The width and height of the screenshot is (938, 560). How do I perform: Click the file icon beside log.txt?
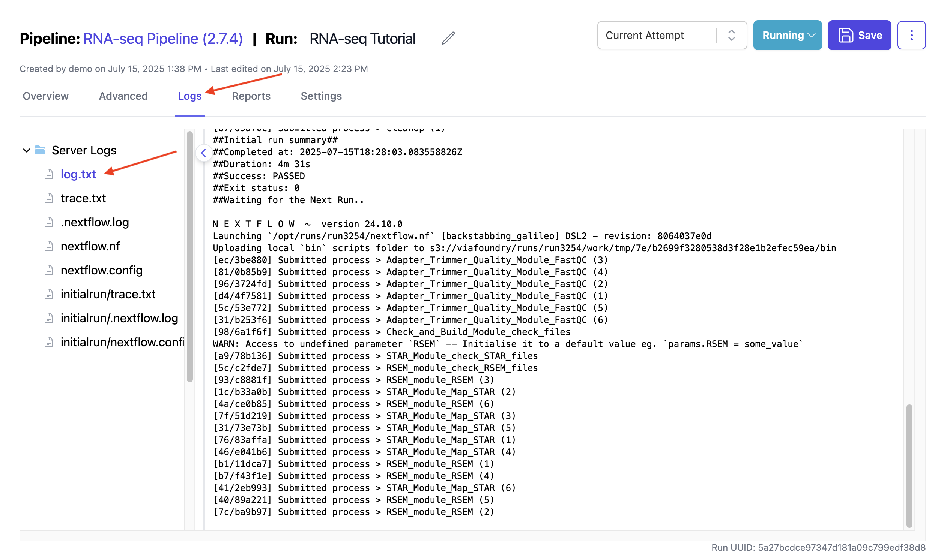(x=49, y=174)
